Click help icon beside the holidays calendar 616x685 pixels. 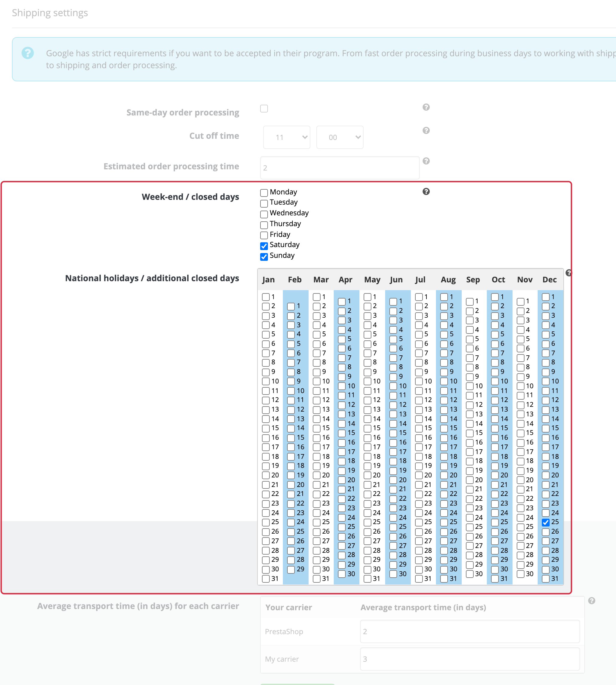[569, 273]
